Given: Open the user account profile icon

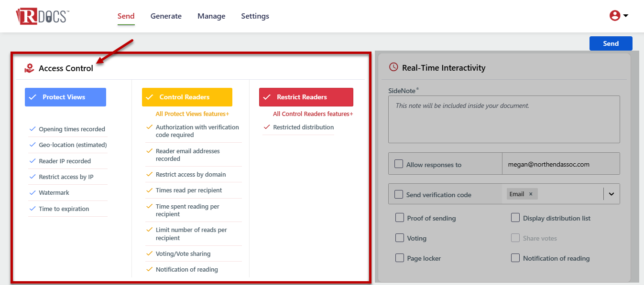Looking at the screenshot, I should click(615, 16).
